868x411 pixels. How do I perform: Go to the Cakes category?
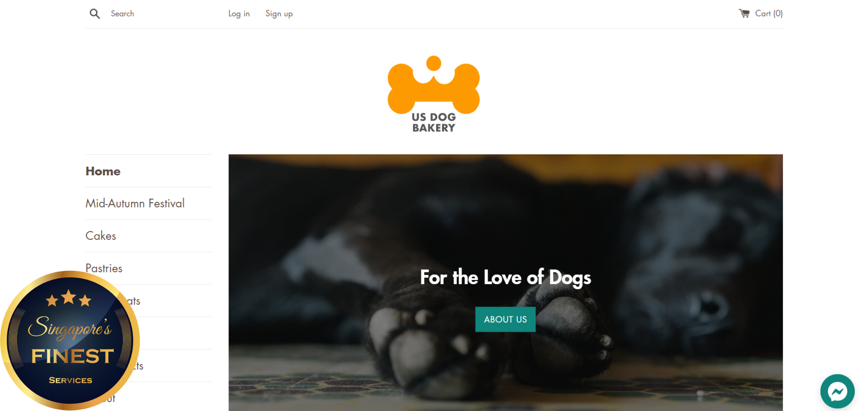point(101,236)
